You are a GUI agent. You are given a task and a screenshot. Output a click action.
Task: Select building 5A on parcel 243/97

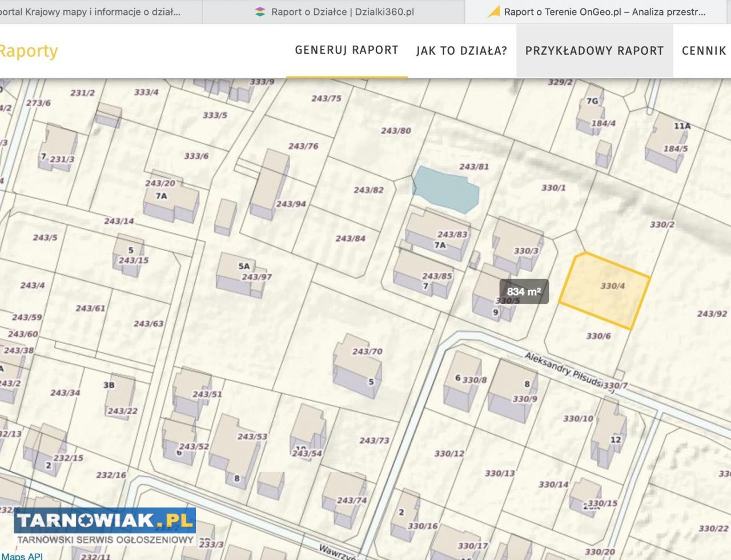240,274
